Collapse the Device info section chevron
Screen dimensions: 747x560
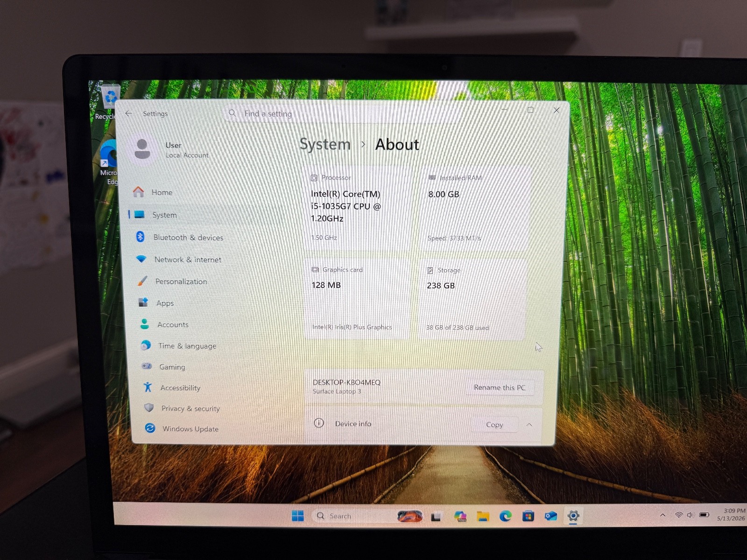[529, 425]
